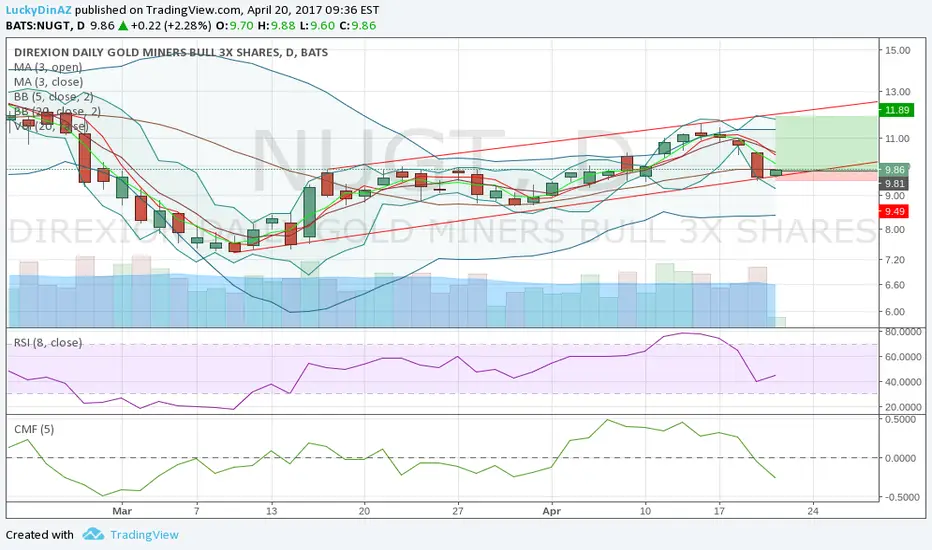The width and height of the screenshot is (932, 550).
Task: Click the 60.0000 RSI axis label
Action: click(904, 357)
